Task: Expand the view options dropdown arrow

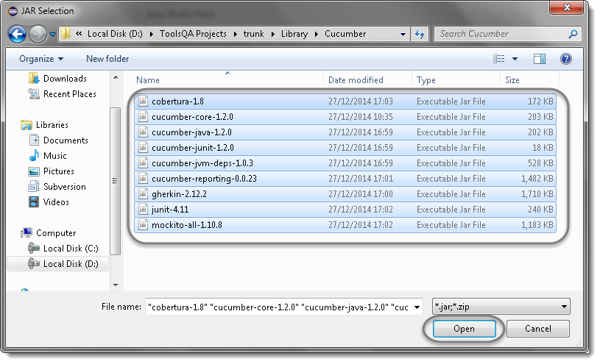Action: click(x=515, y=59)
